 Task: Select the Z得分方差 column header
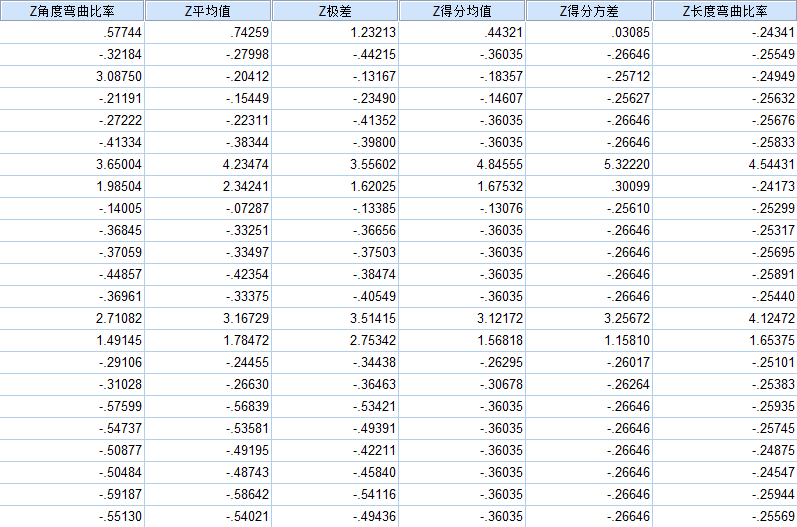click(589, 11)
